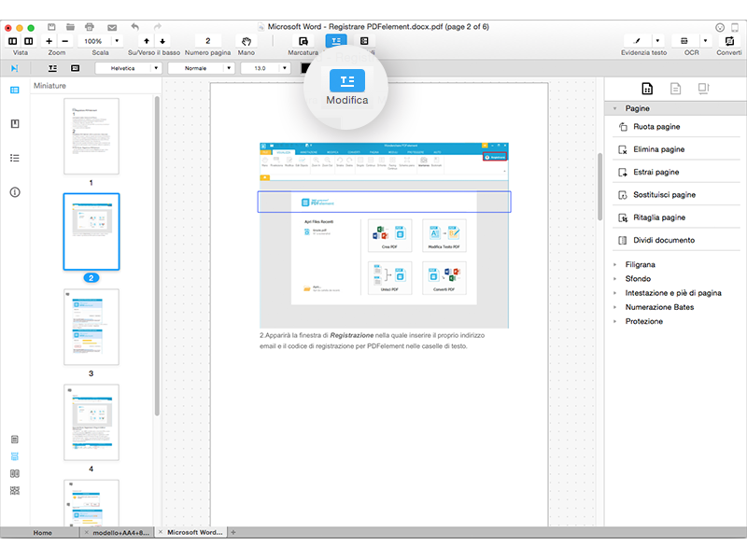747x560 pixels.
Task: Expand the Protezione section
Action: (615, 321)
